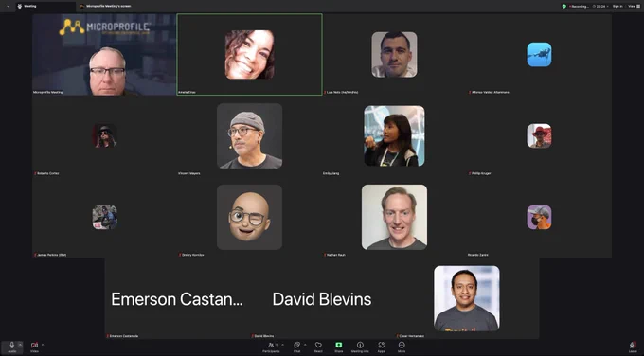Select Alfonso Valdez's scuba diver avatar
Screen dimensions: 644x356
pos(539,55)
